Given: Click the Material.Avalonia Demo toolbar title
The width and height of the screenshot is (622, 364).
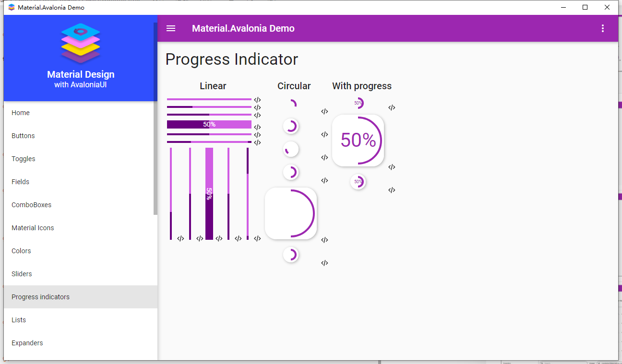Looking at the screenshot, I should (243, 28).
